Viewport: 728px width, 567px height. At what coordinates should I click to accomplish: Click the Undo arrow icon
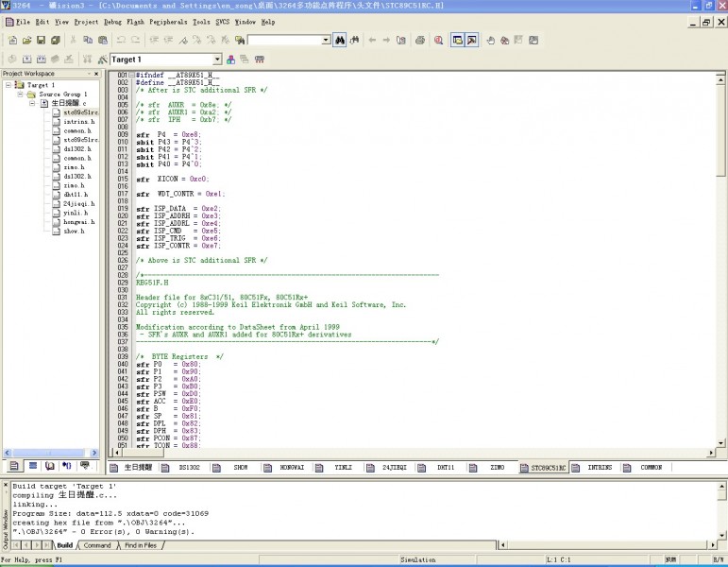pyautogui.click(x=120, y=40)
